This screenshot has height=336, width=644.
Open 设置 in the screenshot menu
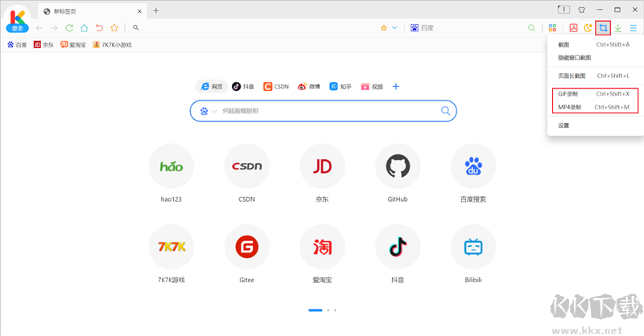pyautogui.click(x=594, y=125)
